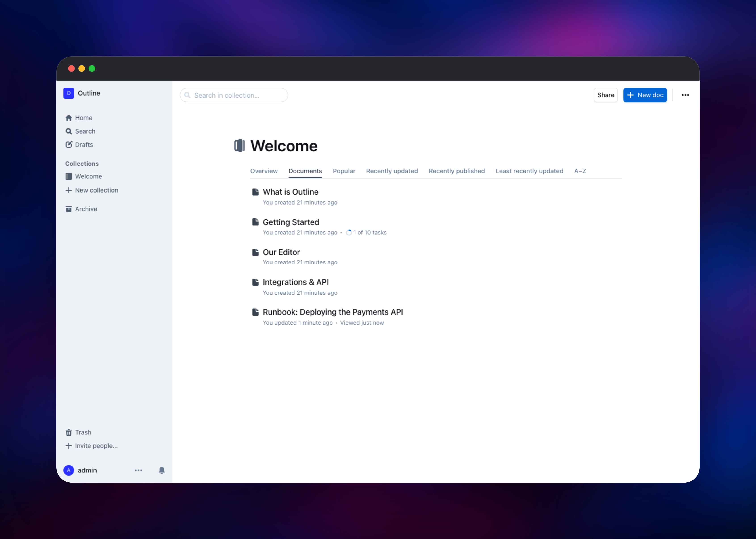The height and width of the screenshot is (539, 756).
Task: Click the plus icon beside New collection
Action: tap(69, 190)
